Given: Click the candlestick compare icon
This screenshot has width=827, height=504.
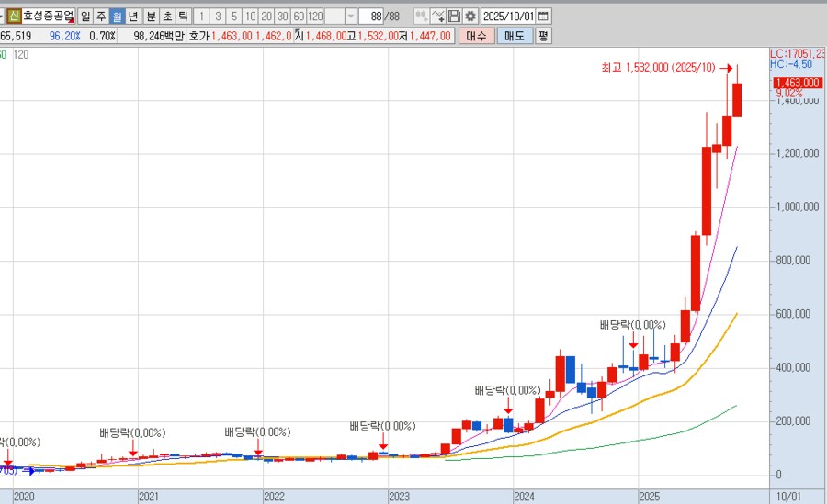Looking at the screenshot, I should tap(420, 17).
